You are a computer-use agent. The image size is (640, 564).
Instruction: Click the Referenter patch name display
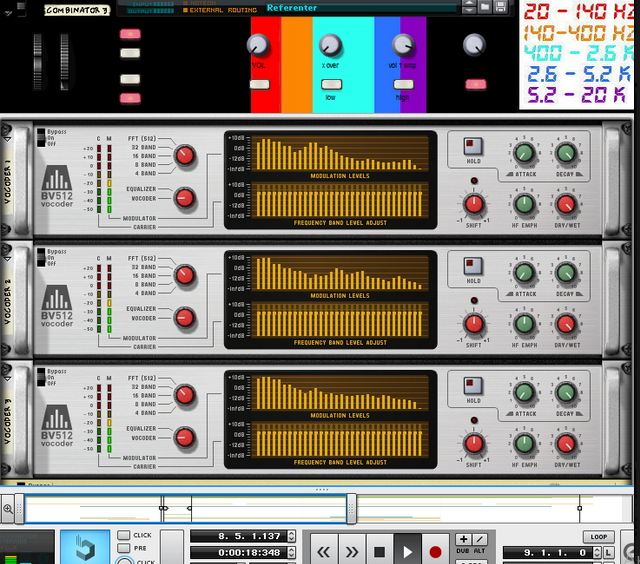[x=360, y=8]
